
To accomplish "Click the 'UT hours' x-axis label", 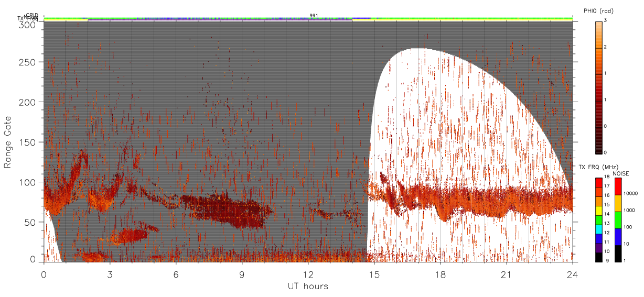I will point(308,287).
